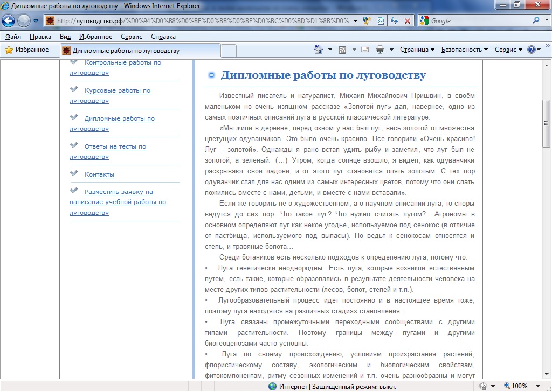Open the Избранное menu in menu bar
Image resolution: width=552 pixels, height=392 pixels.
coord(95,37)
